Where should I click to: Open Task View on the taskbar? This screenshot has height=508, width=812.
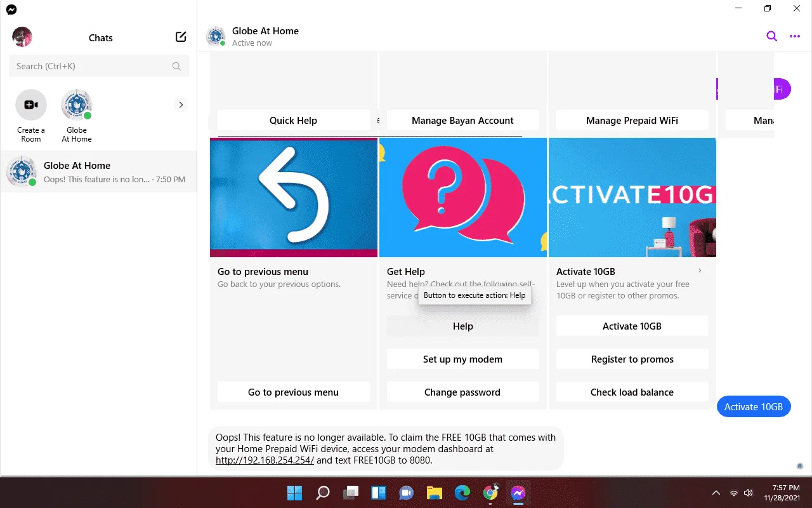coord(351,493)
